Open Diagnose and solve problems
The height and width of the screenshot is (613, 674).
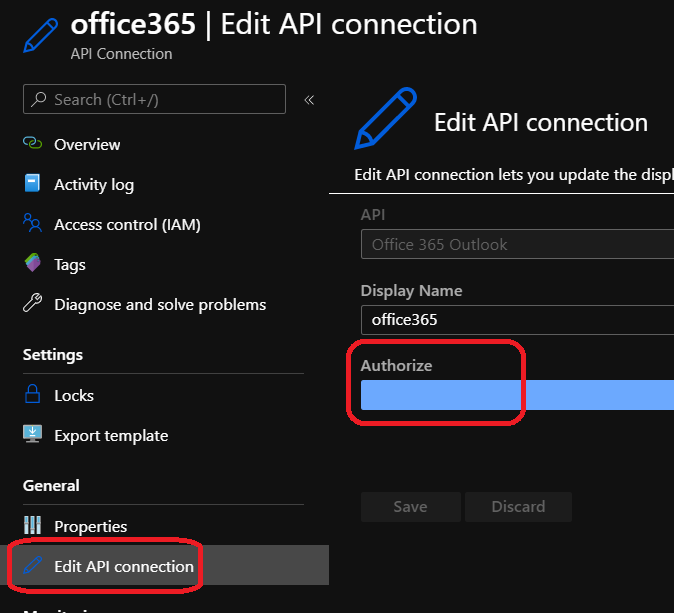160,305
